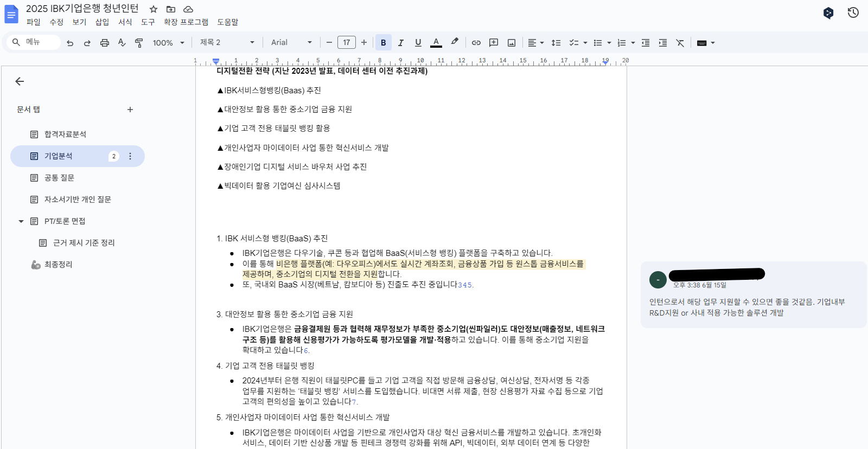
Task: Undo the last action
Action: [x=70, y=43]
